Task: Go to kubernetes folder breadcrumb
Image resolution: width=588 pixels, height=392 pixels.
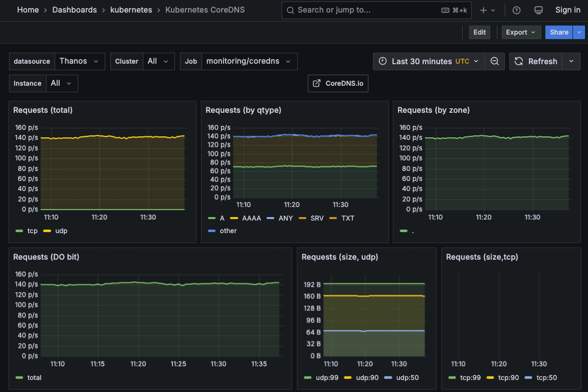Action: (x=131, y=10)
